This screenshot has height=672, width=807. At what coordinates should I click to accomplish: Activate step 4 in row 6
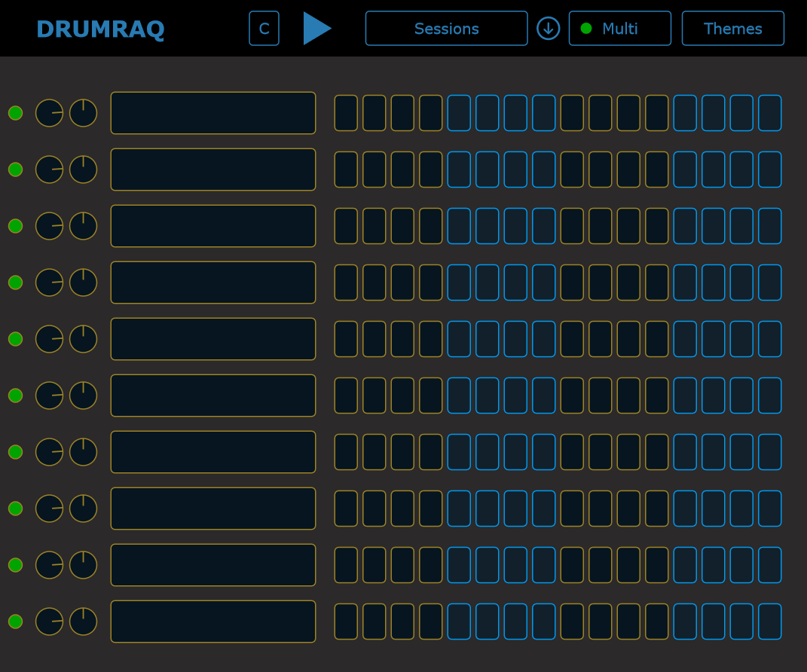point(431,396)
